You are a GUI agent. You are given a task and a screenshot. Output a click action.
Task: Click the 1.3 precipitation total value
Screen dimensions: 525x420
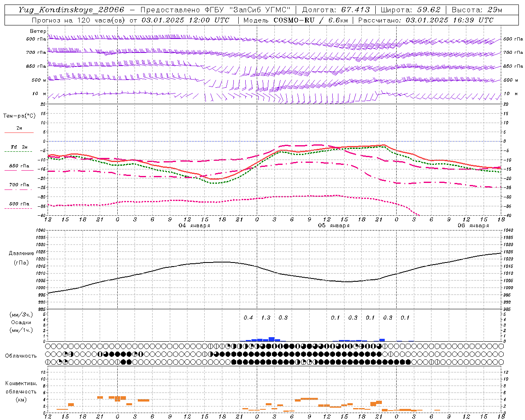coord(266,318)
